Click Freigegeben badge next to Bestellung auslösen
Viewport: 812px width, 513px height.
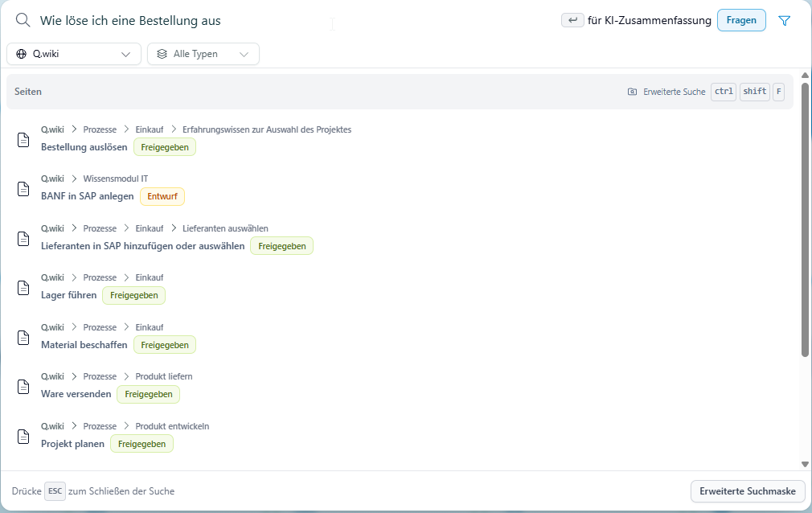[165, 147]
